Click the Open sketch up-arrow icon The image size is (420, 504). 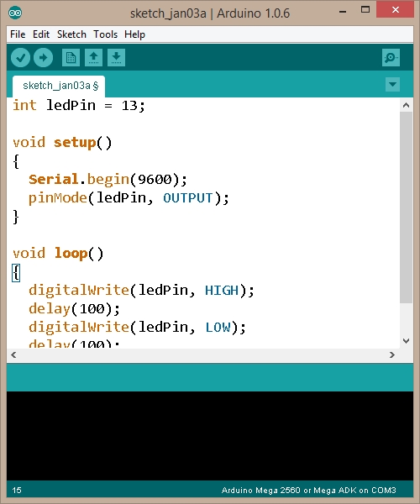(x=93, y=58)
